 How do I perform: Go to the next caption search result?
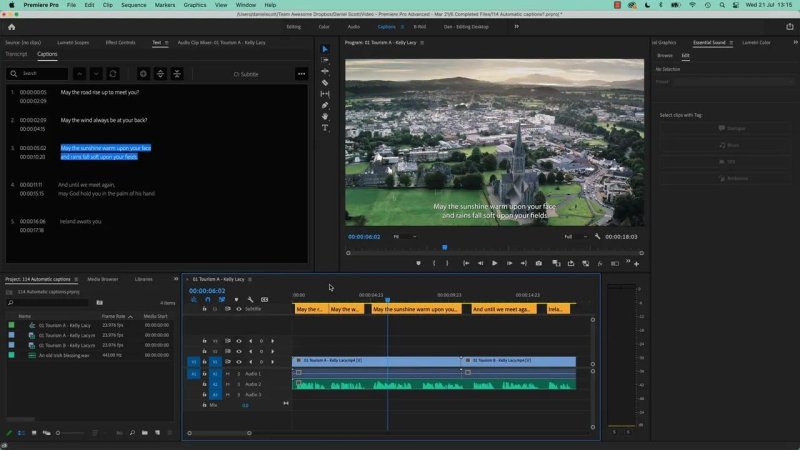pos(96,74)
